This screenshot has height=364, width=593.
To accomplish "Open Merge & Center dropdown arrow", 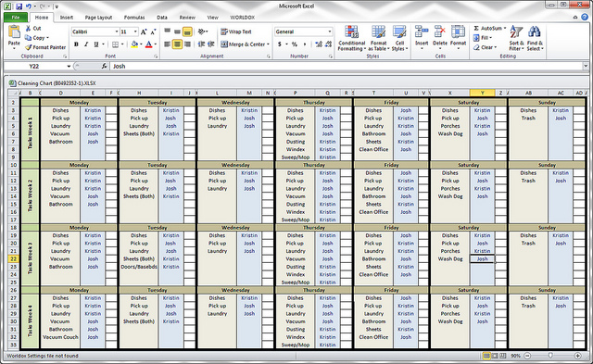I will point(268,44).
